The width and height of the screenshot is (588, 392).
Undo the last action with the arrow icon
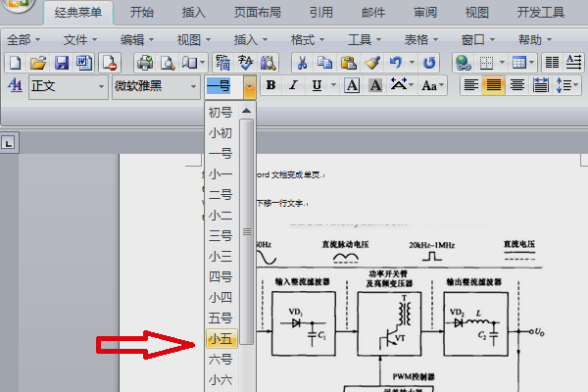pos(396,63)
